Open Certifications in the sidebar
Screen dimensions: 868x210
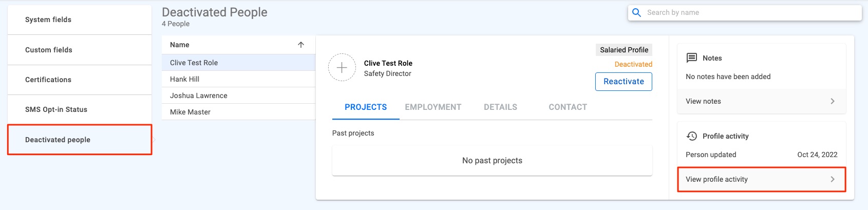pos(80,80)
